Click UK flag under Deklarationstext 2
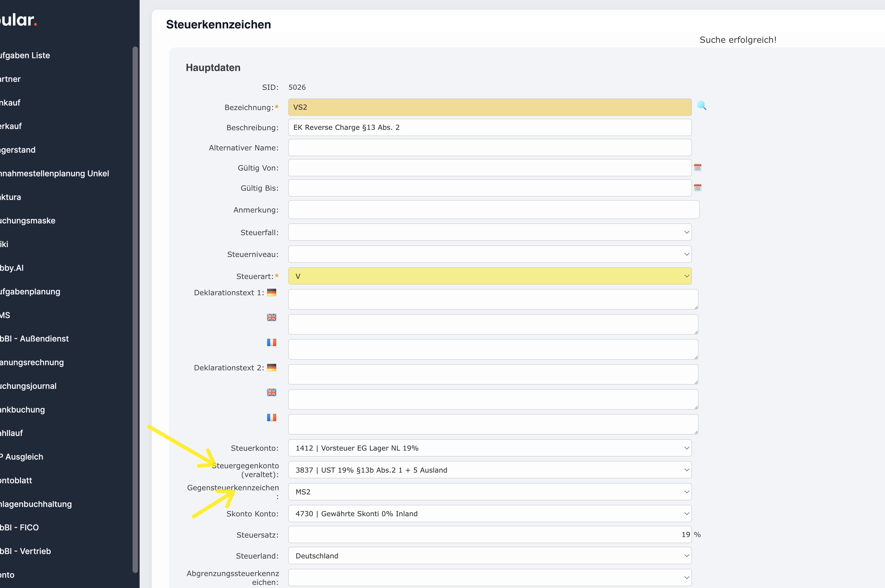The image size is (885, 588). (x=271, y=392)
